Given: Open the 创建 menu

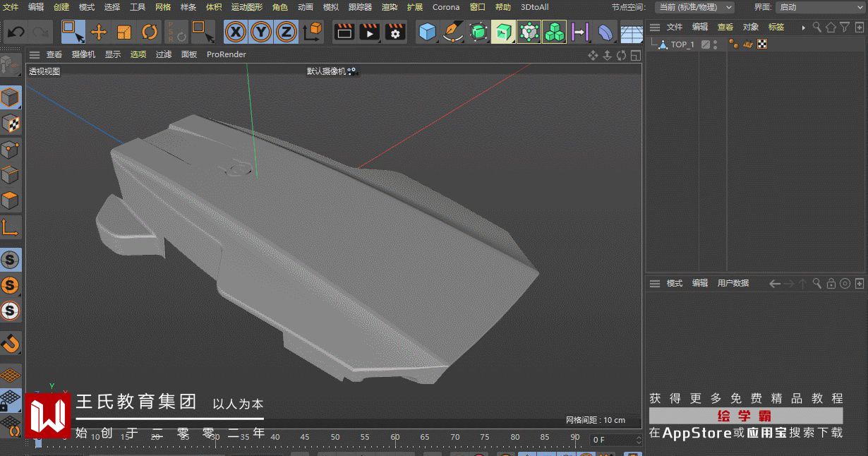Looking at the screenshot, I should pyautogui.click(x=61, y=7).
